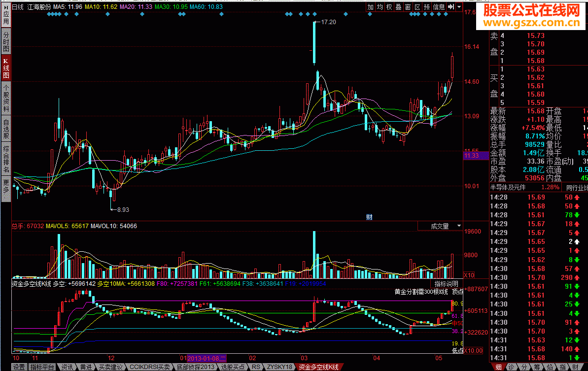This screenshot has width=588, height=371.
Task: Open the 自选股 watchlist tab
Action: tap(6, 129)
